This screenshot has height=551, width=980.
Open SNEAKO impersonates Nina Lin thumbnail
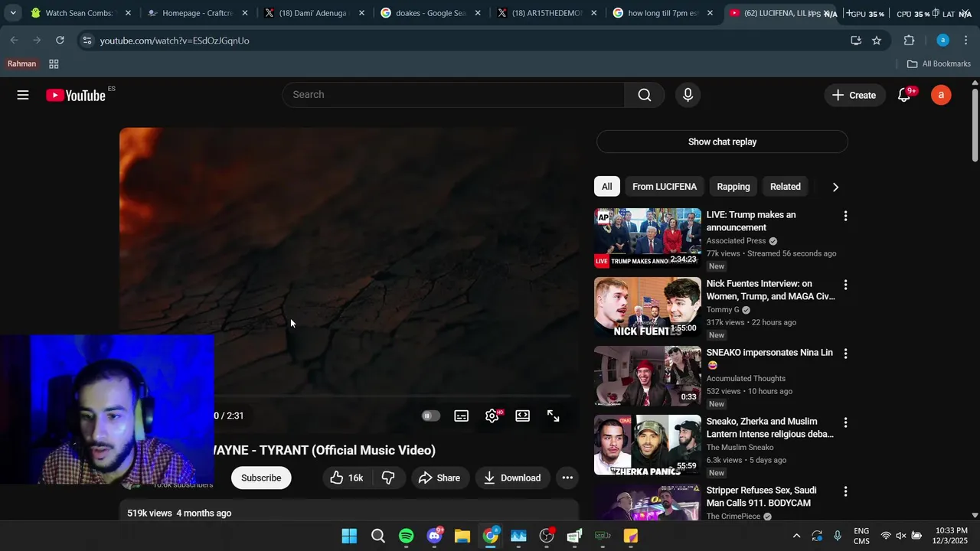(648, 376)
